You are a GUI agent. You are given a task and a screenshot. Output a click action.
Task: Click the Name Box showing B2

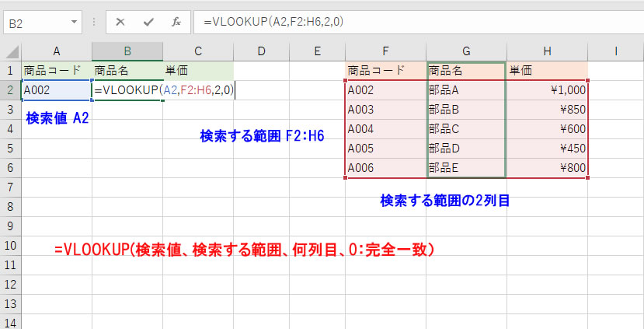click(x=43, y=23)
